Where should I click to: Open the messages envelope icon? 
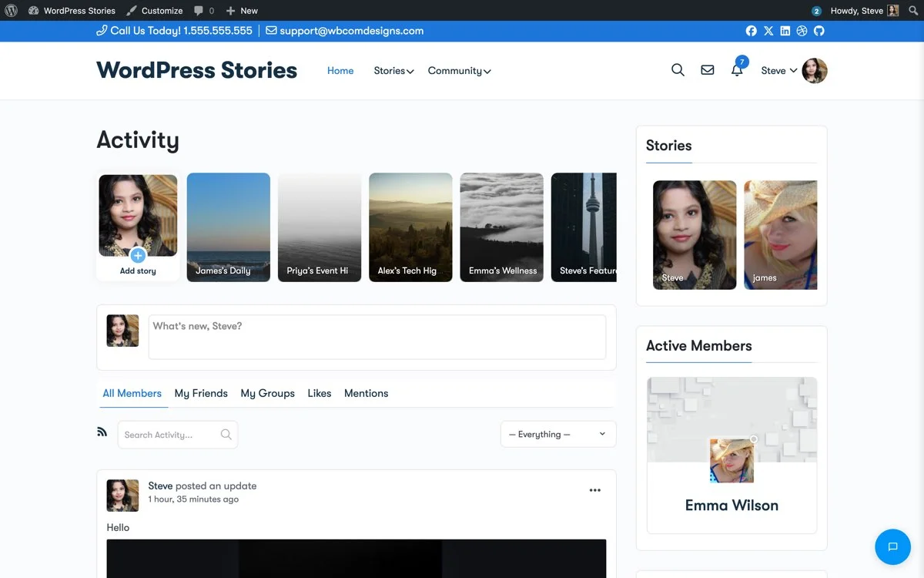[707, 70]
